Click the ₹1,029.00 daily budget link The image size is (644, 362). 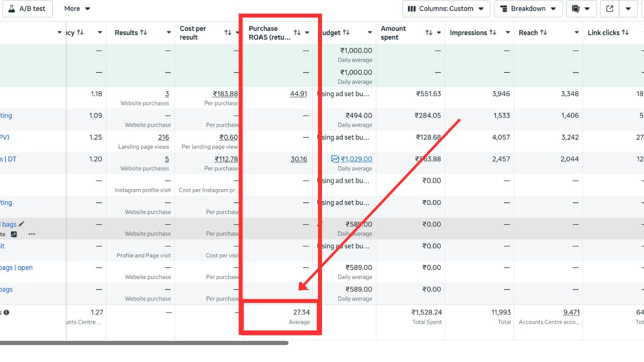tap(356, 159)
